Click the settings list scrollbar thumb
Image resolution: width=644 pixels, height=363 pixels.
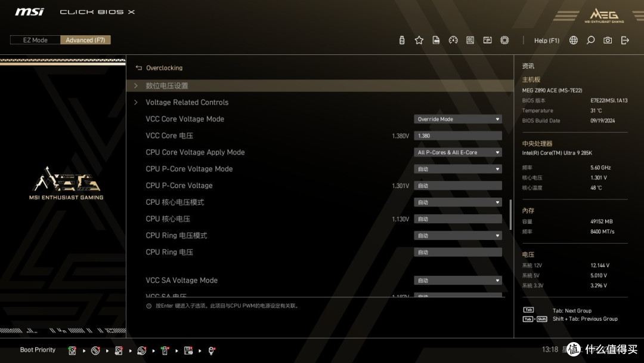click(510, 214)
